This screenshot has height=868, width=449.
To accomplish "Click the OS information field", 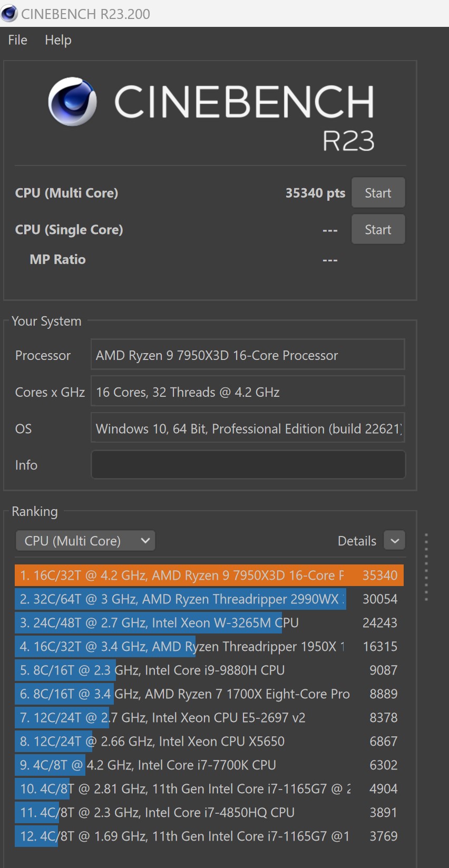I will [x=248, y=429].
